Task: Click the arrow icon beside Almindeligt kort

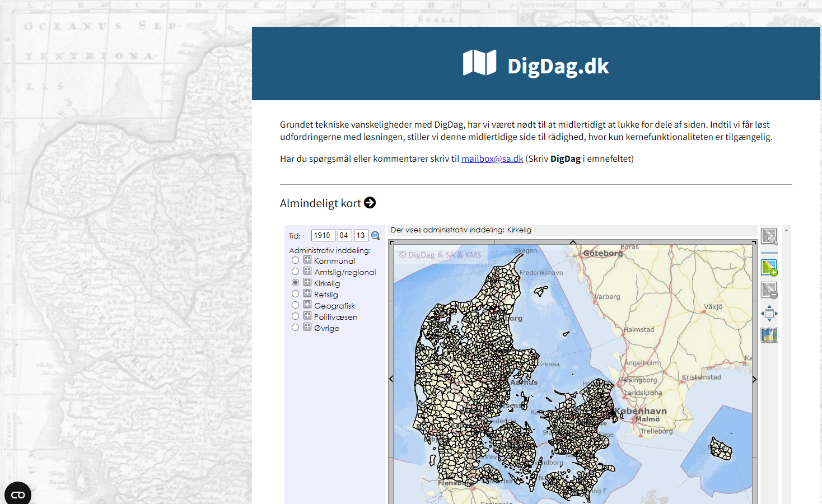Action: 370,203
